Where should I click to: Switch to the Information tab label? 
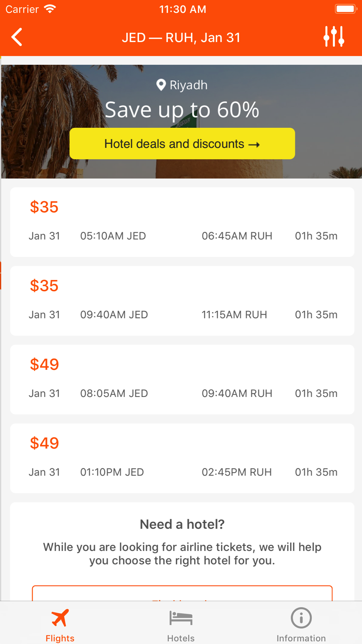click(301, 638)
